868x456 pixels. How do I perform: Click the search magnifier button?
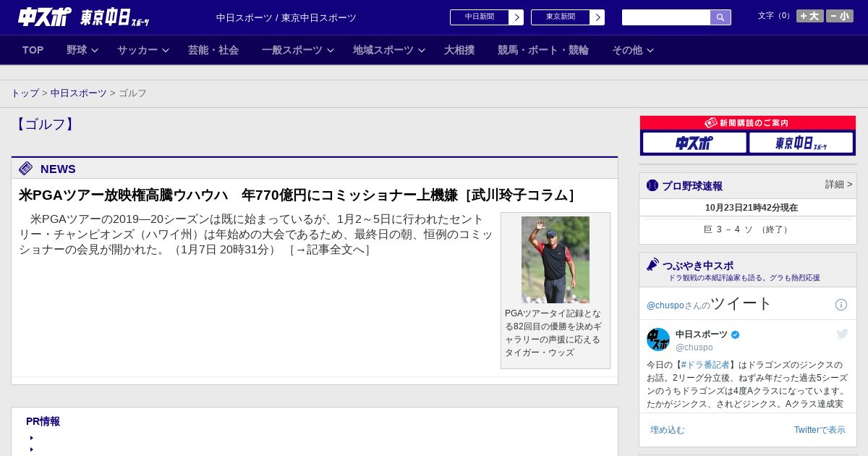(720, 17)
